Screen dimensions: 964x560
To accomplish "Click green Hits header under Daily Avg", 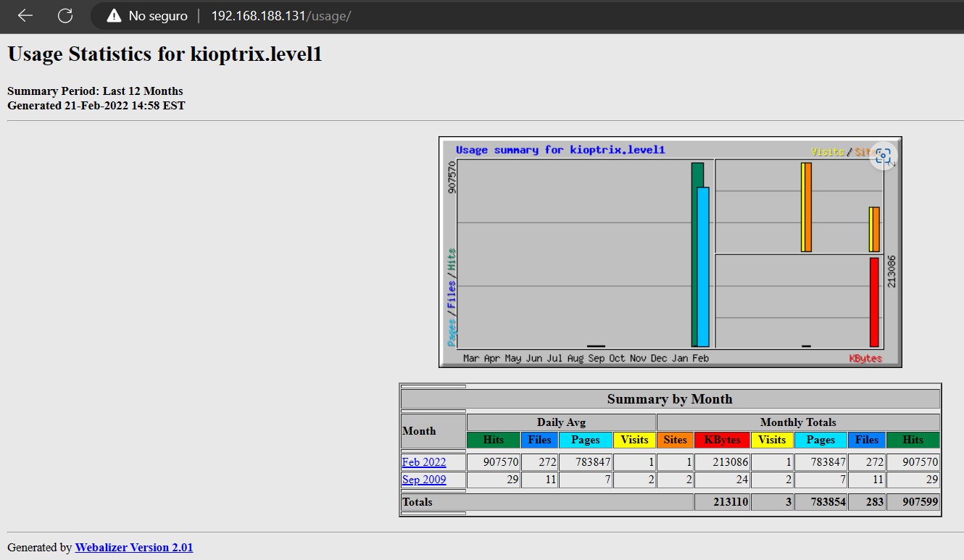I will pyautogui.click(x=493, y=440).
